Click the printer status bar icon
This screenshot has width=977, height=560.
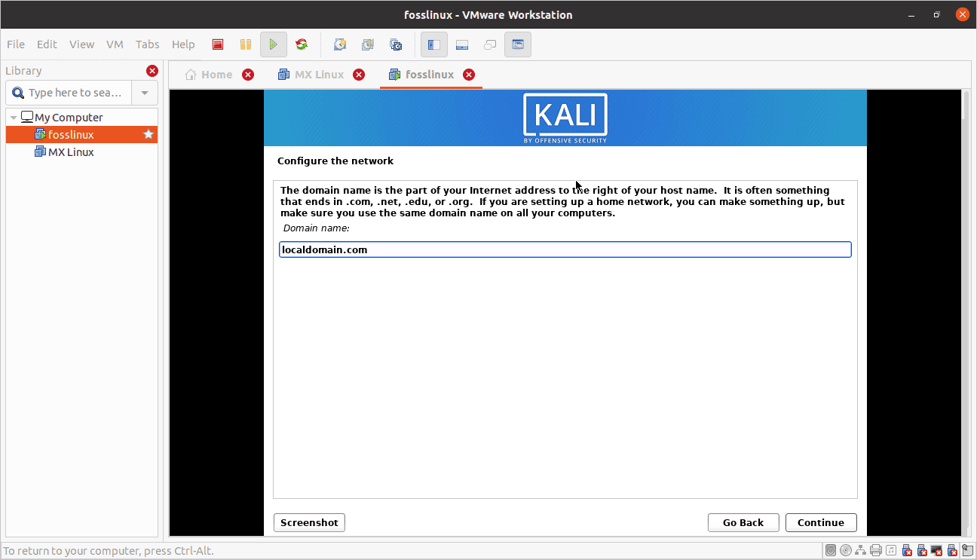click(x=876, y=550)
